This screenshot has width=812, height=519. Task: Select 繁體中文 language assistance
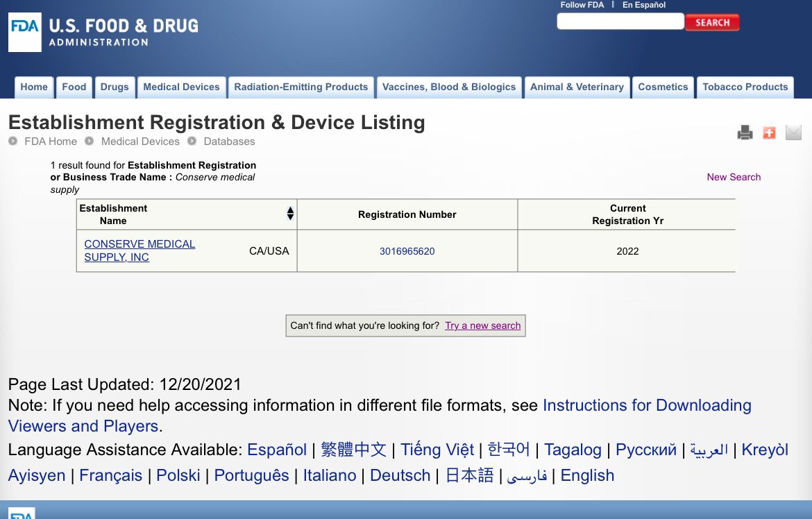tap(354, 450)
